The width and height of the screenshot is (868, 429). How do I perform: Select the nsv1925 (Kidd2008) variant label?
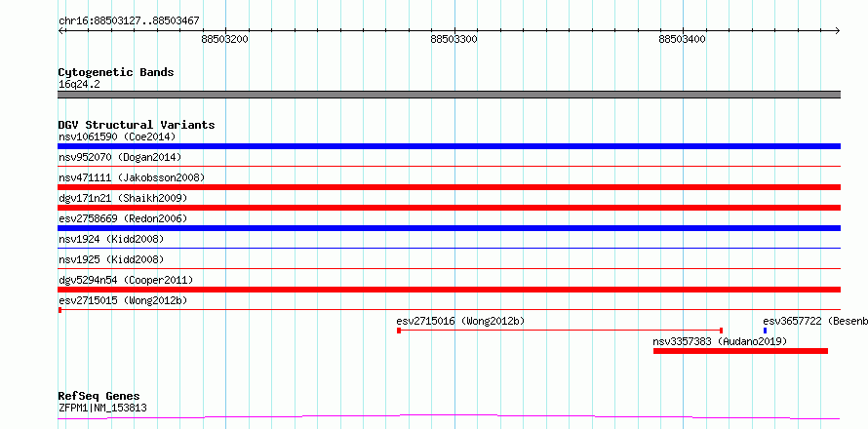point(111,259)
